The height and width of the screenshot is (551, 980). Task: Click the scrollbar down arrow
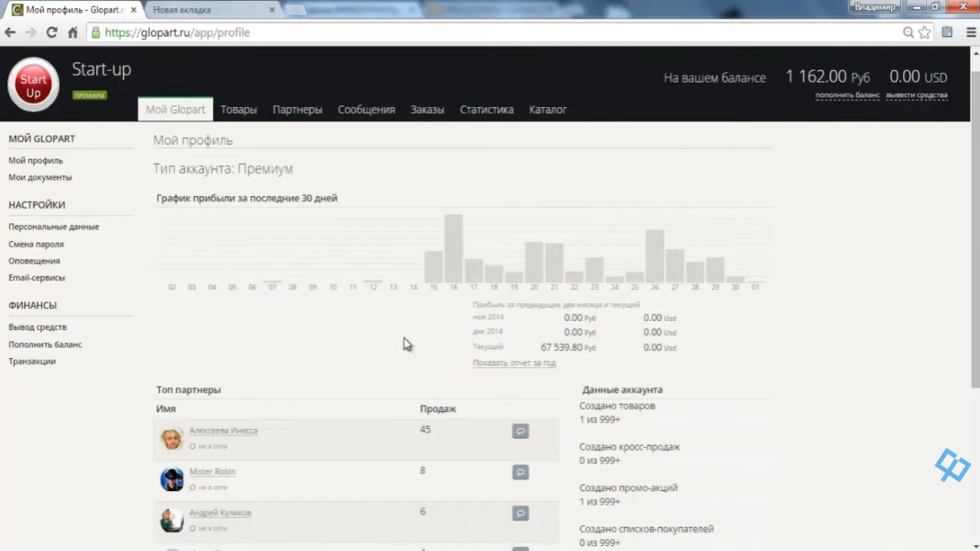click(975, 546)
